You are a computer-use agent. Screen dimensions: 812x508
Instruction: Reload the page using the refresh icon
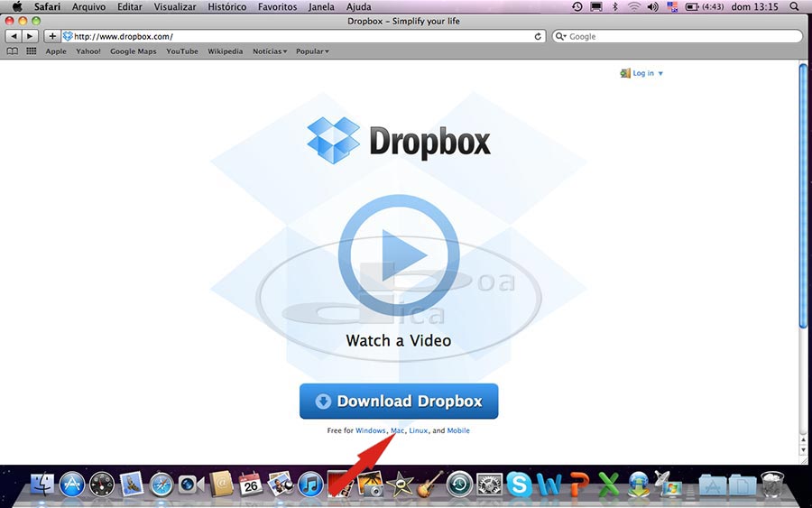point(538,36)
